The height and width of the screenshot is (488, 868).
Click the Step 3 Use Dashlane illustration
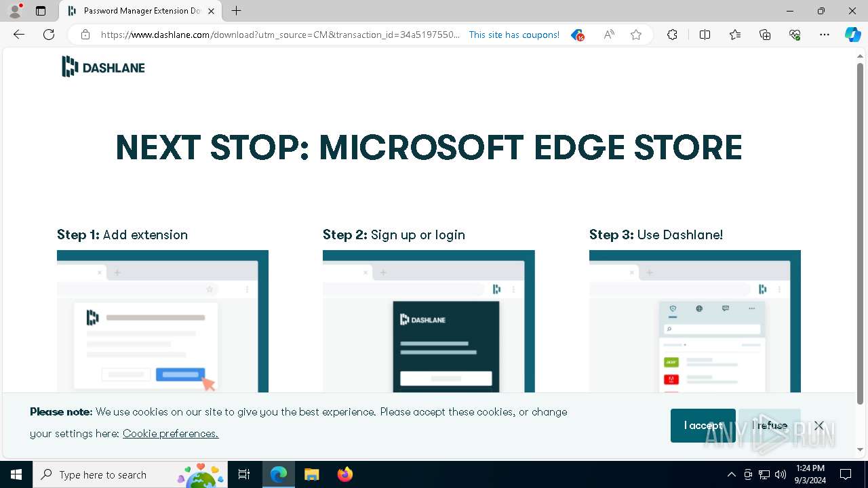pos(695,321)
